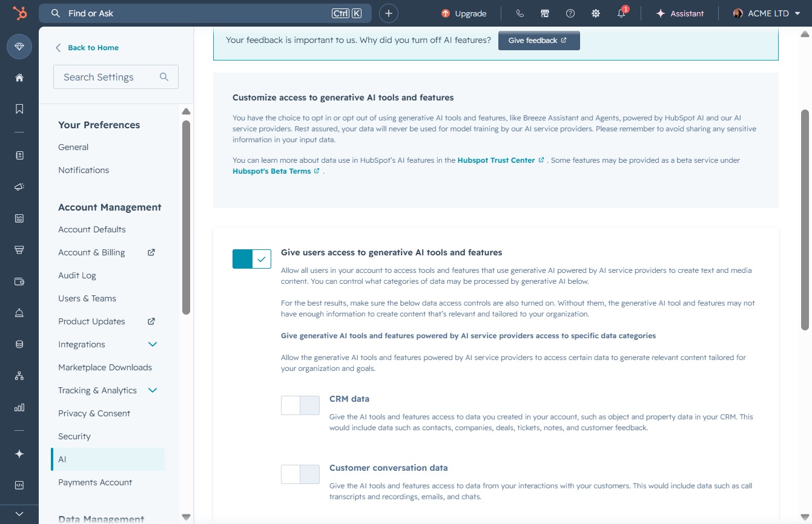
Task: Click the Product Updates external link icon
Action: 151,321
